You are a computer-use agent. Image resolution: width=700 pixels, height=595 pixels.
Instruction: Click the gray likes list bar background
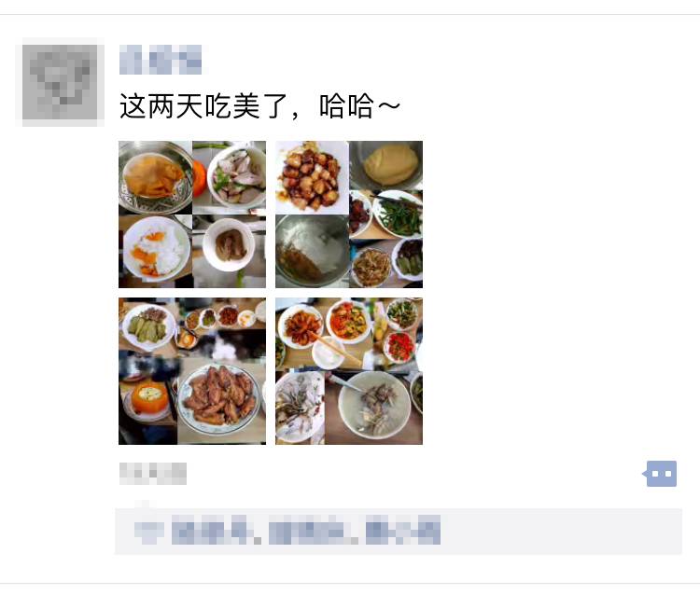pos(399,531)
